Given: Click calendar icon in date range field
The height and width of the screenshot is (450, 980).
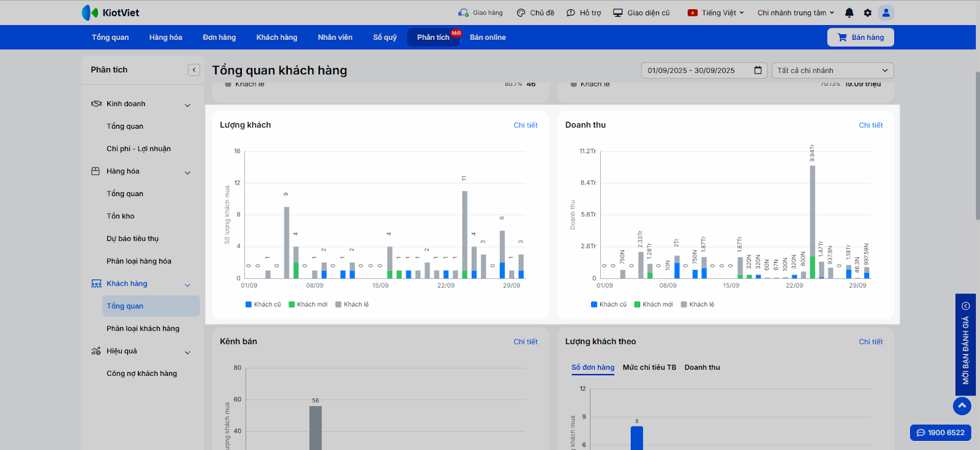Looking at the screenshot, I should tap(758, 70).
